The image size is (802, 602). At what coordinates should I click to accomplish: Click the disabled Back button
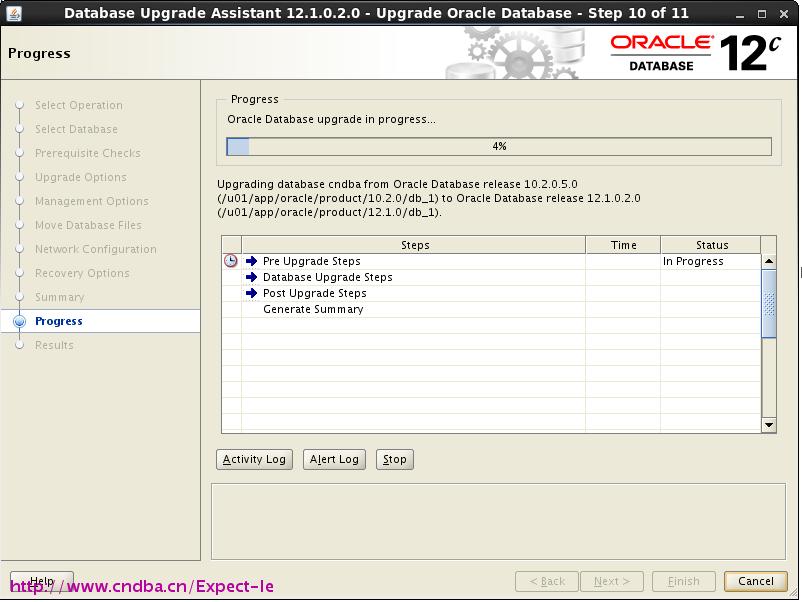point(547,581)
